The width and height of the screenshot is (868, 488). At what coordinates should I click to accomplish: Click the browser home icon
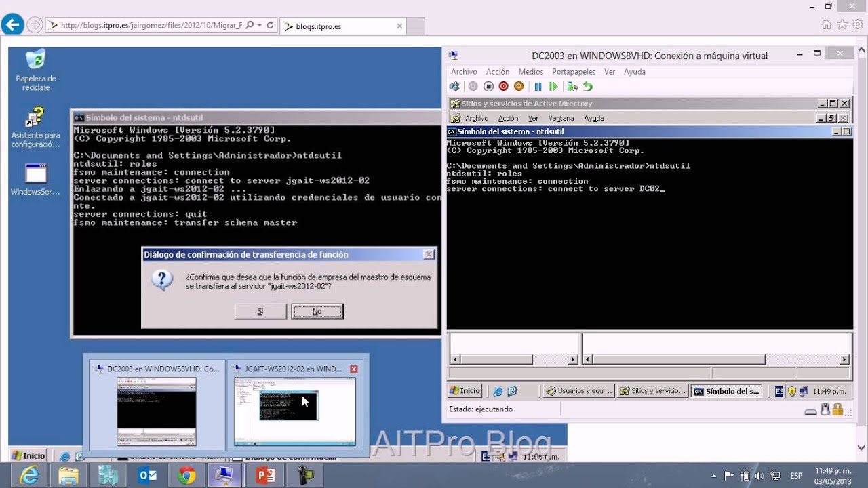(x=826, y=24)
